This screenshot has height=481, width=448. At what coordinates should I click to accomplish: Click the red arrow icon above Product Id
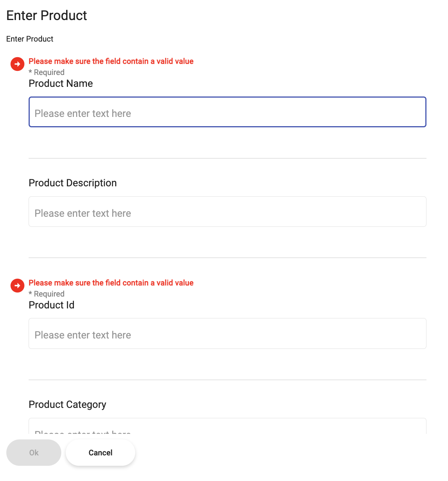coord(17,285)
